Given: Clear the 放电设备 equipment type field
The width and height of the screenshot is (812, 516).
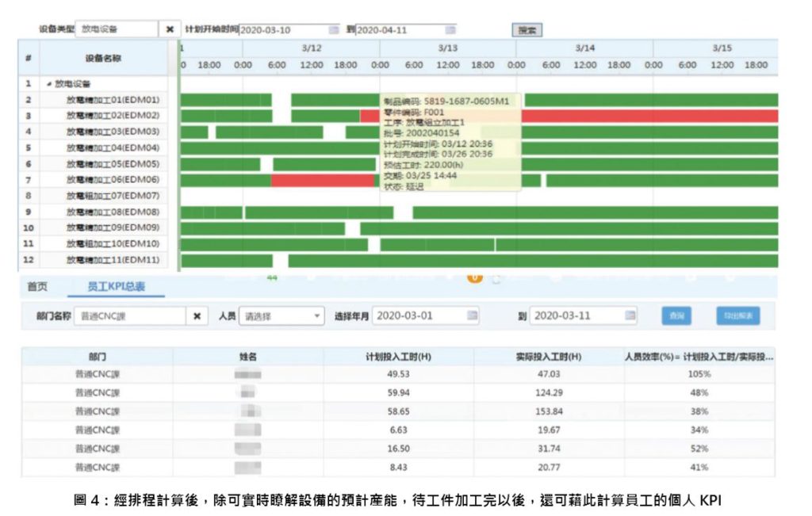Looking at the screenshot, I should tap(170, 29).
